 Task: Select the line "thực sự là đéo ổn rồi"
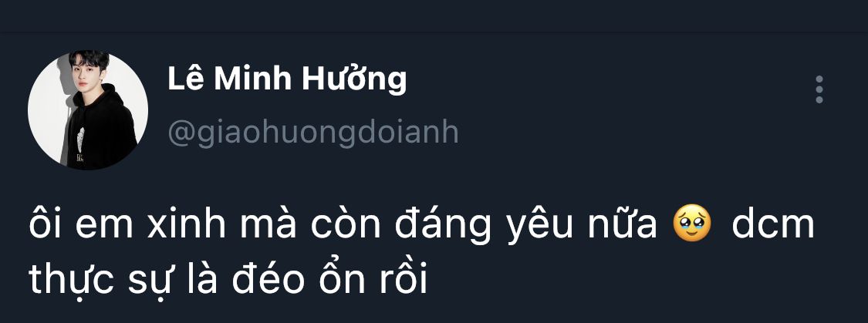[x=228, y=281]
